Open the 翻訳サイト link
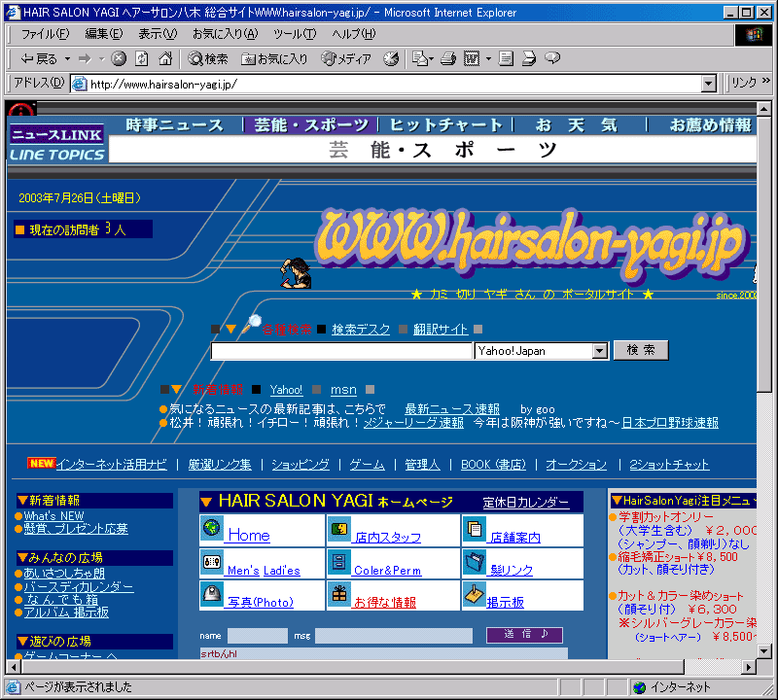This screenshot has width=778, height=700. 441,330
